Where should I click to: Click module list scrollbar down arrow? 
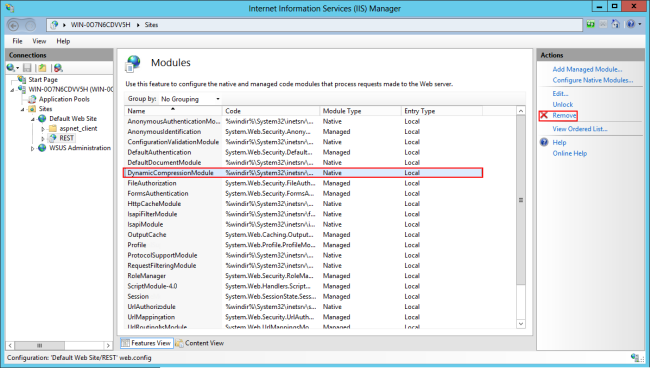coord(521,324)
